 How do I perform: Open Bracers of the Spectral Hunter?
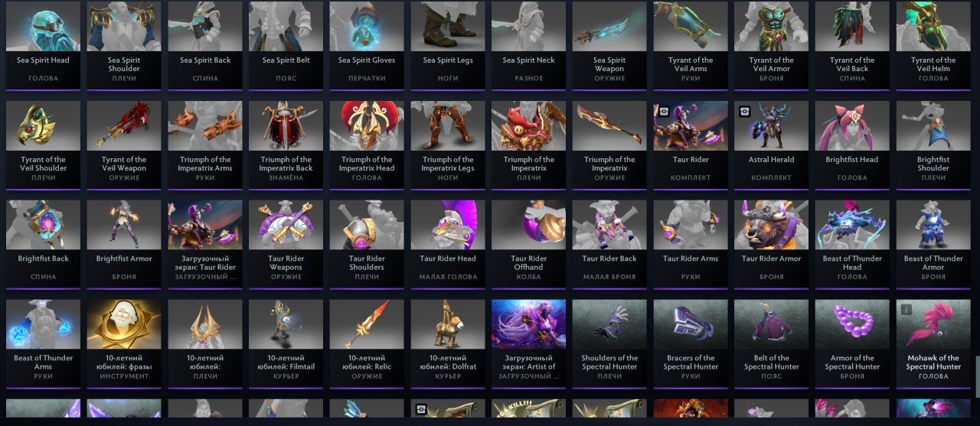coord(691,344)
